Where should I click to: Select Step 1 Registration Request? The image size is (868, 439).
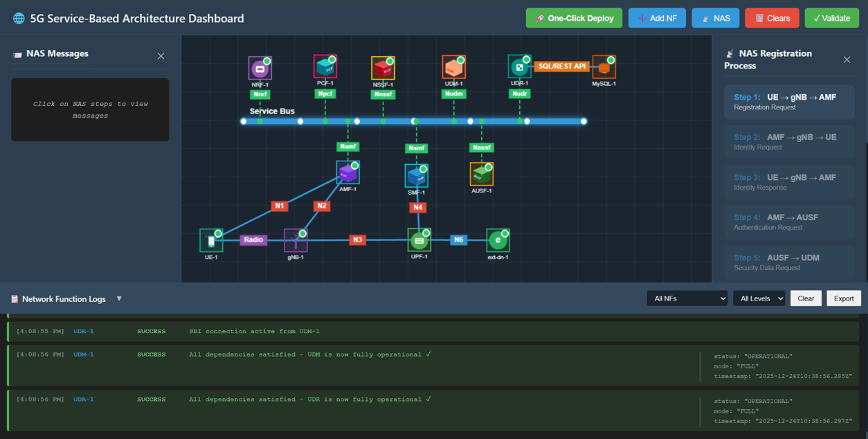point(788,102)
